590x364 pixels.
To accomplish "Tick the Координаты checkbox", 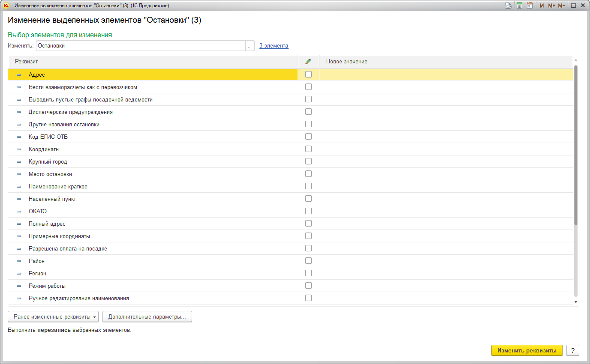I will (x=308, y=149).
